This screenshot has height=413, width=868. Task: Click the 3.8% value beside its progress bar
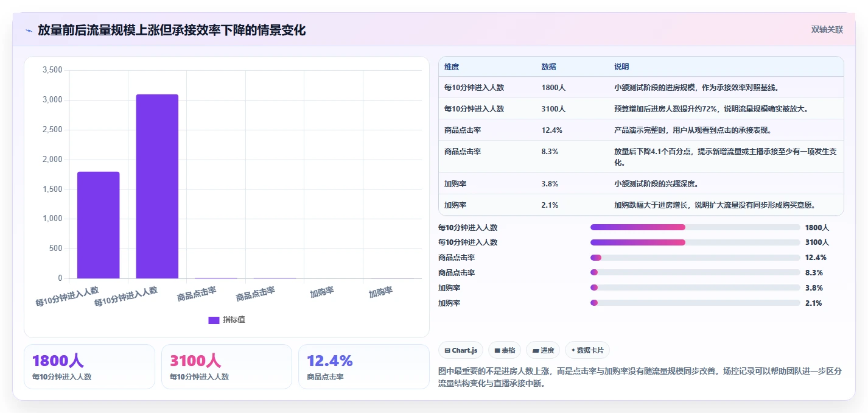click(x=814, y=288)
